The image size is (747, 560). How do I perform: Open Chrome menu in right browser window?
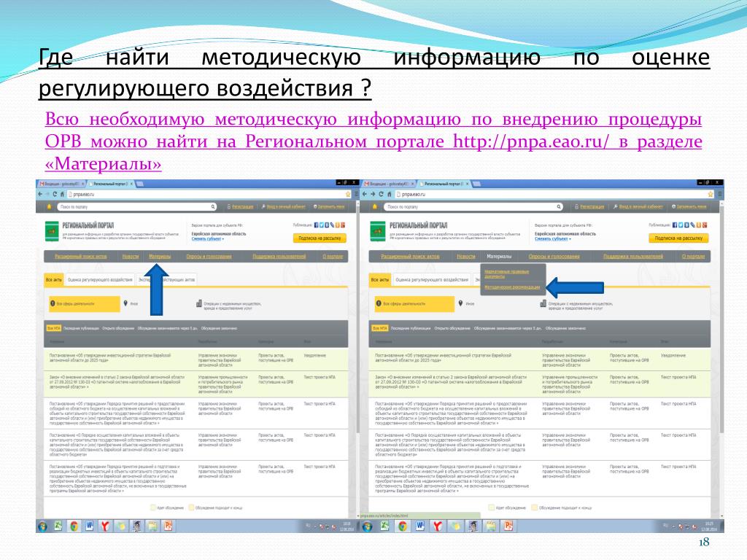pos(719,194)
